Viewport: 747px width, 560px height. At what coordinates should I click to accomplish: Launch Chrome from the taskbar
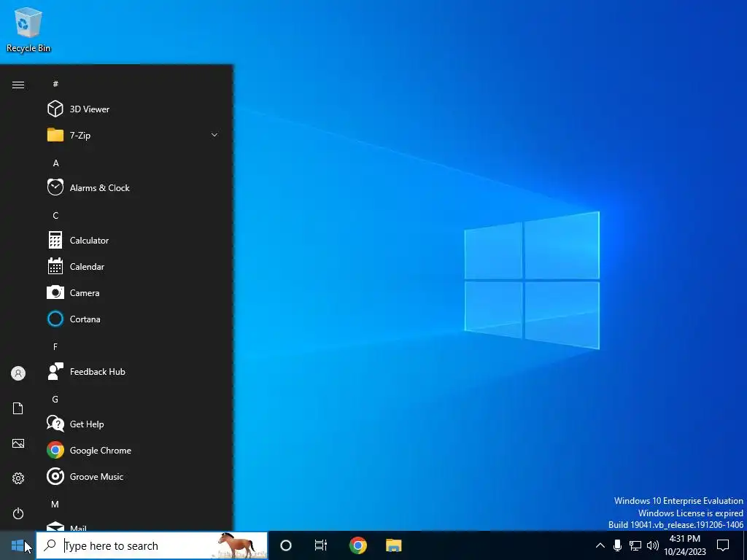click(x=357, y=545)
